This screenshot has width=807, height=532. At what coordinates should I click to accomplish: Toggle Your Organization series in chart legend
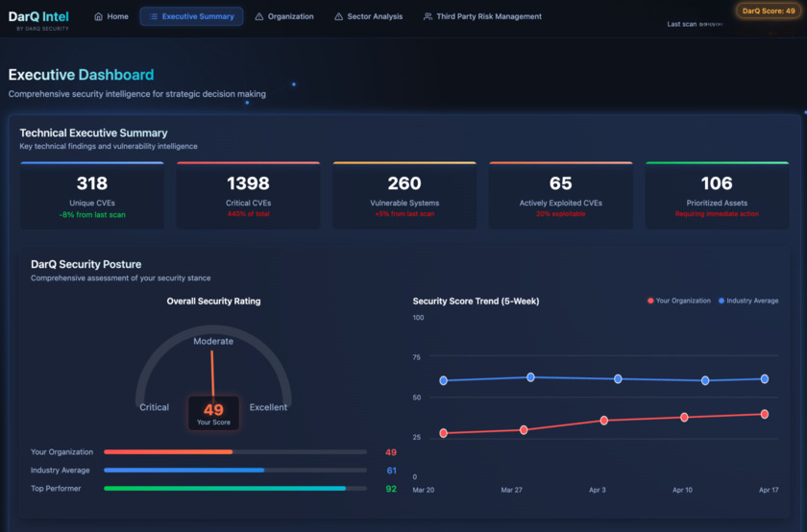pyautogui.click(x=682, y=301)
